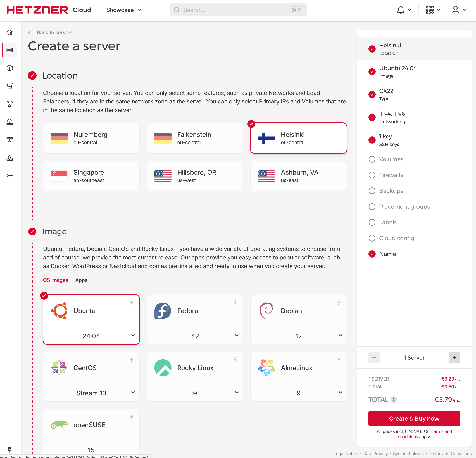This screenshot has height=458, width=476.
Task: Expand CentOS Stream 10 version dropdown
Action: pyautogui.click(x=91, y=393)
